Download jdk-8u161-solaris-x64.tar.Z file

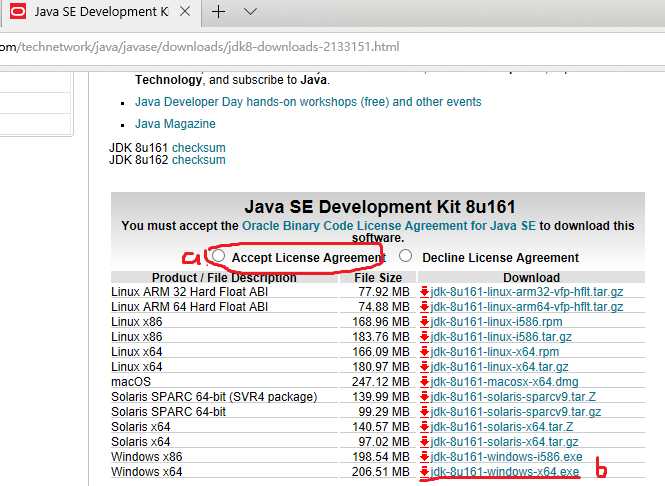502,427
